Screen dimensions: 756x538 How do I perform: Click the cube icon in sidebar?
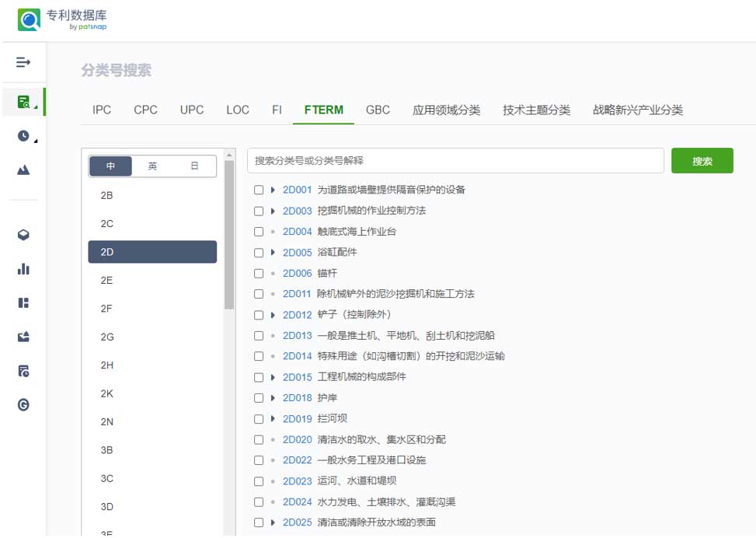click(23, 235)
